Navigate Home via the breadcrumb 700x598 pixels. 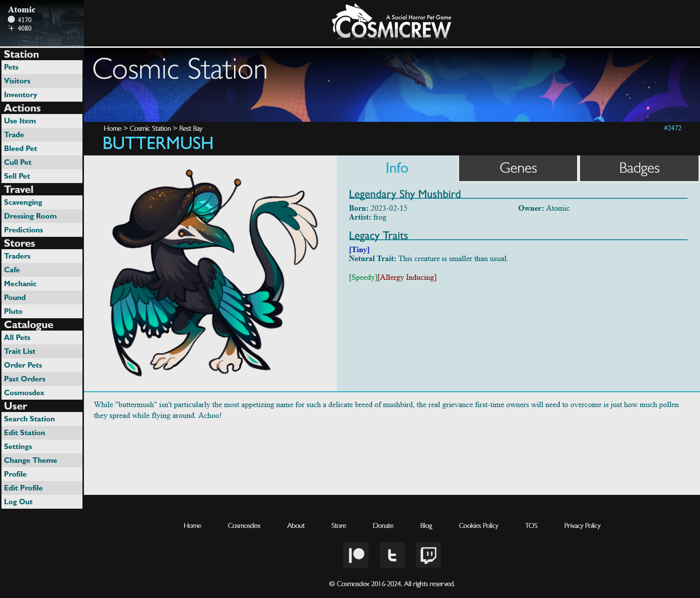(113, 128)
